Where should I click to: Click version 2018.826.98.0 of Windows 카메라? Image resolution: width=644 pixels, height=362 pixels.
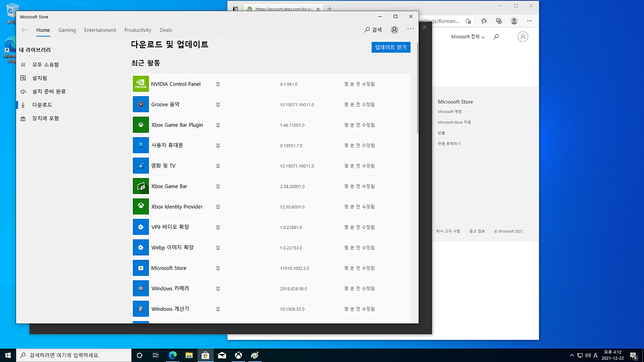pyautogui.click(x=293, y=289)
